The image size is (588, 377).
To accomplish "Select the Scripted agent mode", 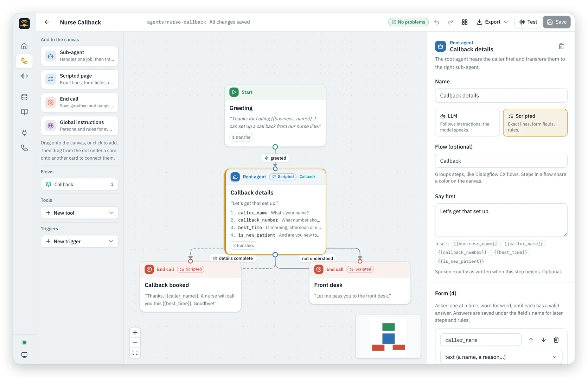I will coord(535,122).
